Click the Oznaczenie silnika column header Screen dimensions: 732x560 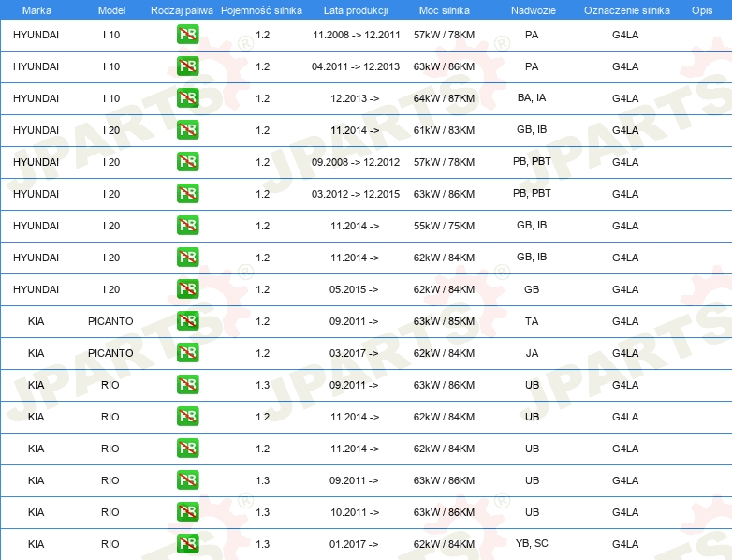(626, 10)
